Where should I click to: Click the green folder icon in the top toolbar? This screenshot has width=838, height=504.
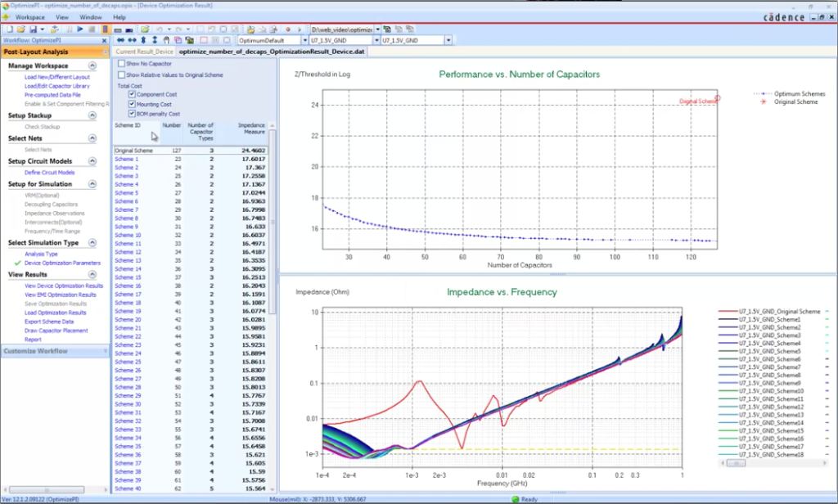click(x=144, y=29)
